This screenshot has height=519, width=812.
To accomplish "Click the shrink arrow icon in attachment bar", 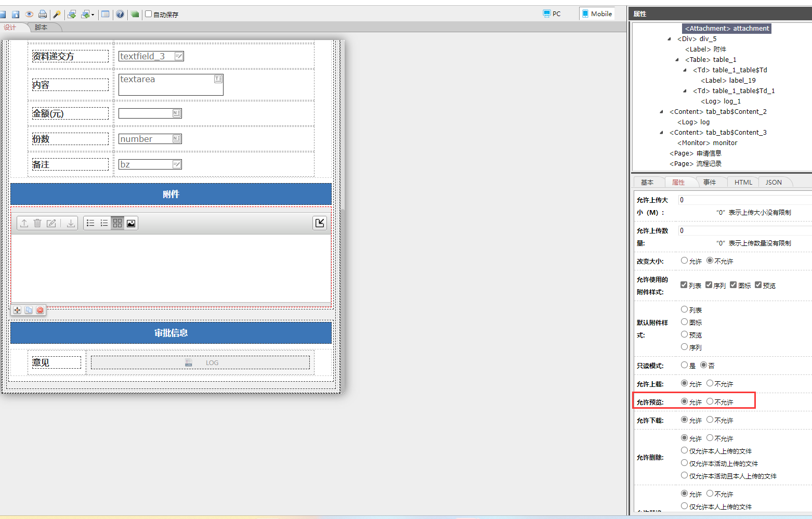I will click(320, 223).
